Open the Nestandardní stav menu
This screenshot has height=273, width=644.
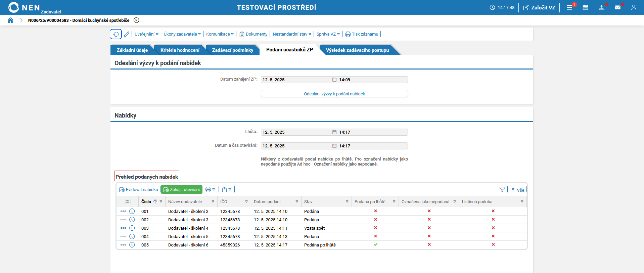pos(292,34)
